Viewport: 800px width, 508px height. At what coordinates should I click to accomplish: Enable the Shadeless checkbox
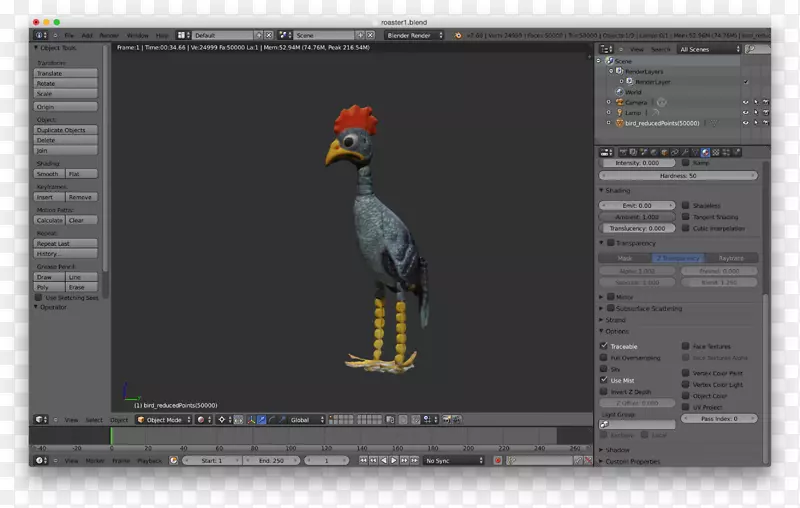click(686, 205)
